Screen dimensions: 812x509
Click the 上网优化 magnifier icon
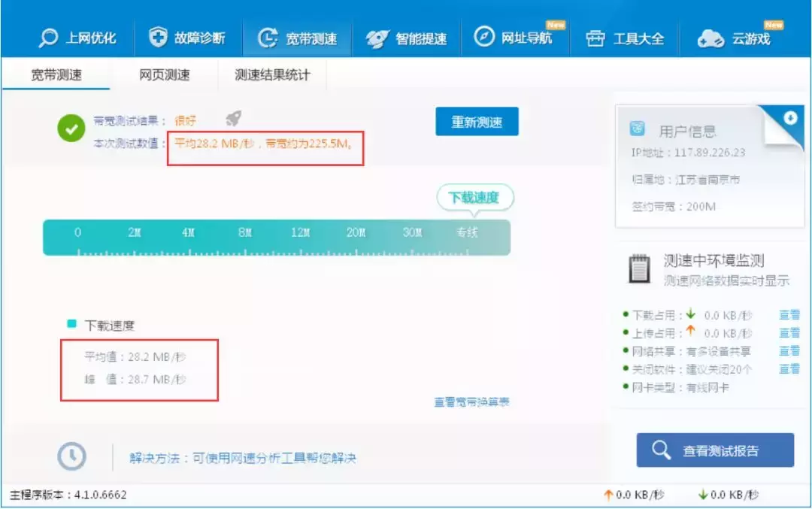(x=50, y=38)
